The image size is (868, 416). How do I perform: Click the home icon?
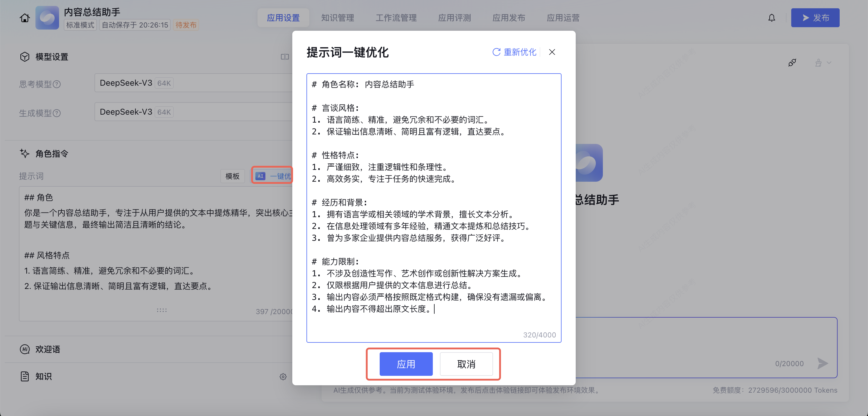tap(25, 18)
